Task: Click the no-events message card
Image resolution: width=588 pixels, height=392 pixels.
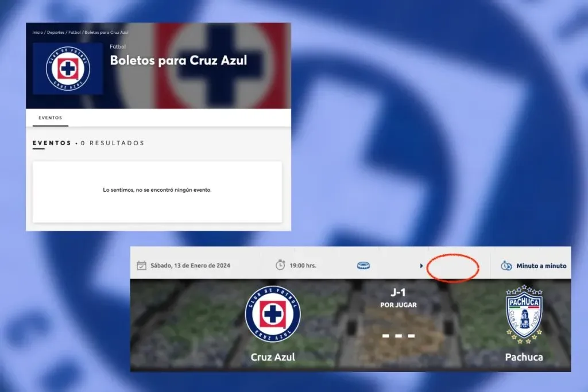Action: click(x=157, y=191)
